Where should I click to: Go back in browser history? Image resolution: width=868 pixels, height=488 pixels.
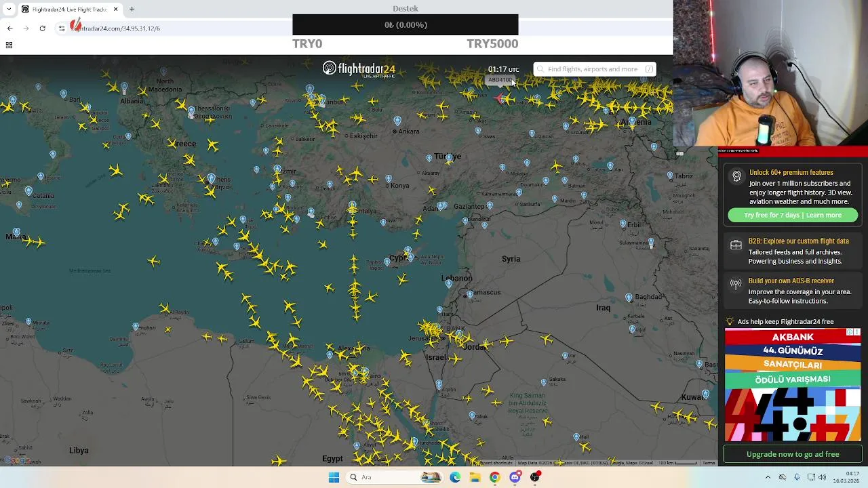pos(9,28)
